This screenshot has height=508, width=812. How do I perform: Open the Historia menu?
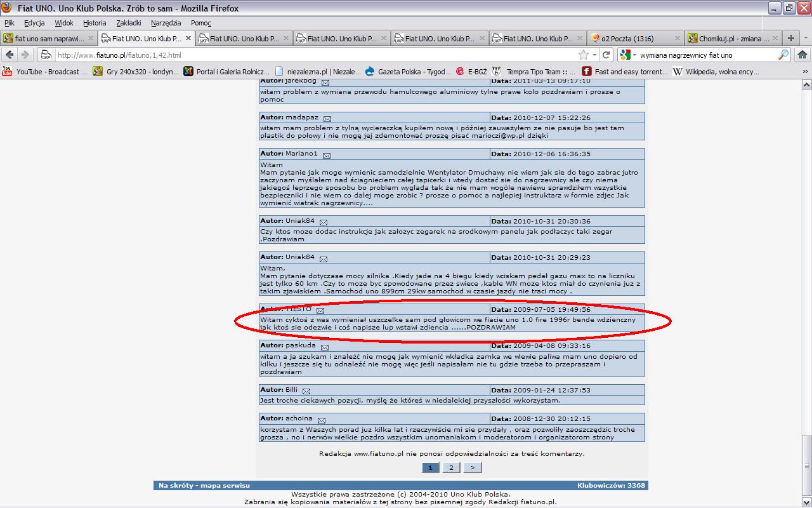(95, 23)
